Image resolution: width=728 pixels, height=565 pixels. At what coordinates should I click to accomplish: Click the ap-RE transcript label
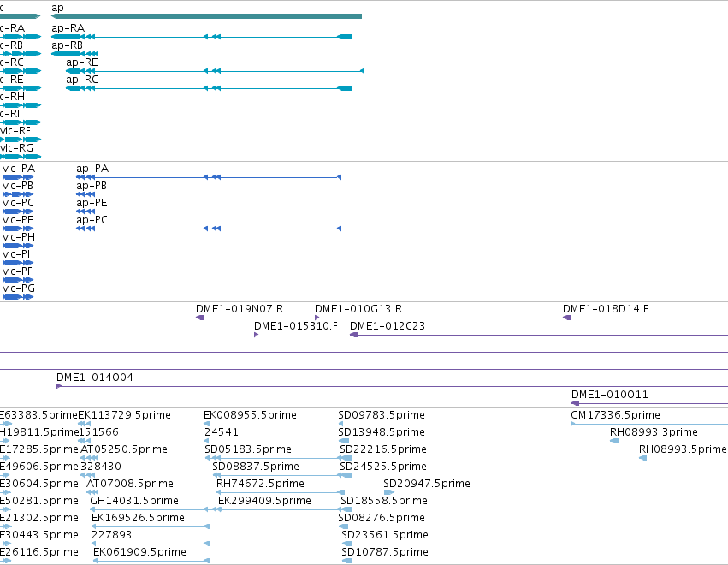pos(82,62)
